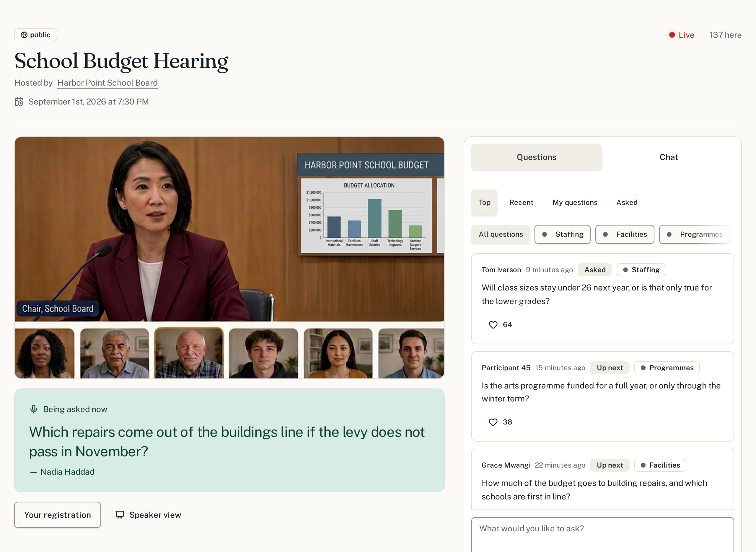This screenshot has height=552, width=756.
Task: Click the 15 minutes ago timestamp
Action: coord(560,368)
